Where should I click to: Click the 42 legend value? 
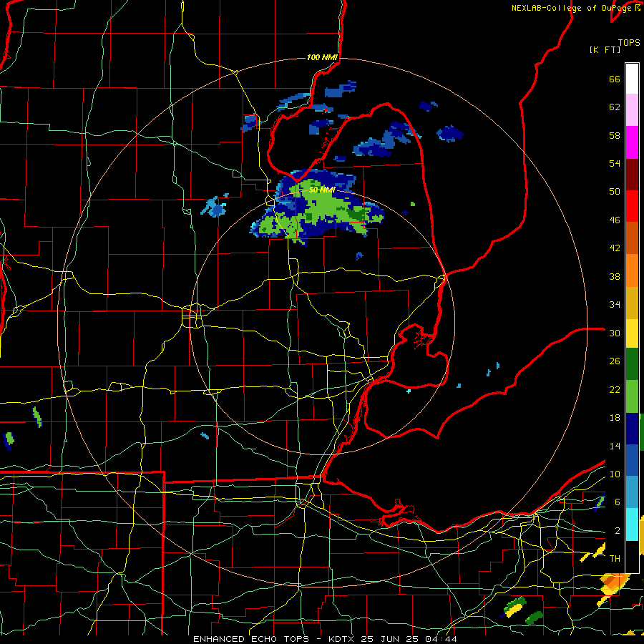pos(615,248)
